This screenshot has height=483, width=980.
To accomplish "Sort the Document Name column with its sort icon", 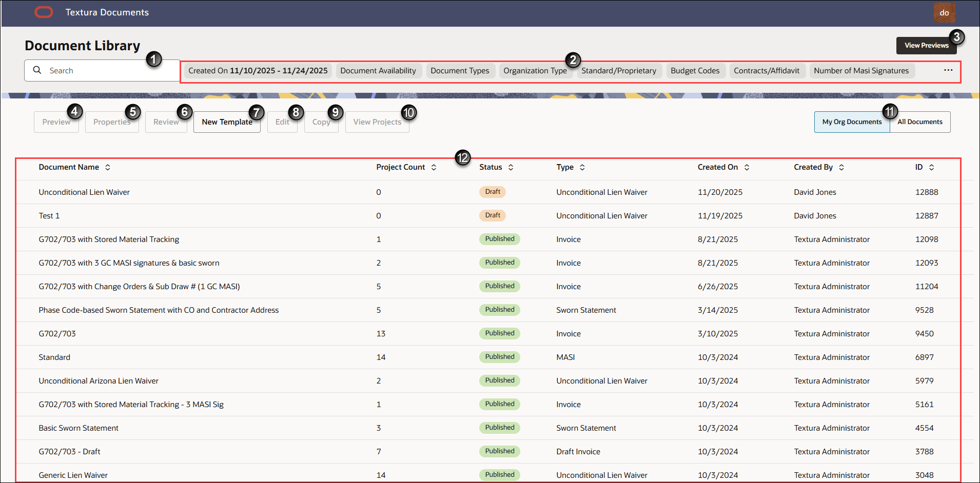I will click(108, 167).
